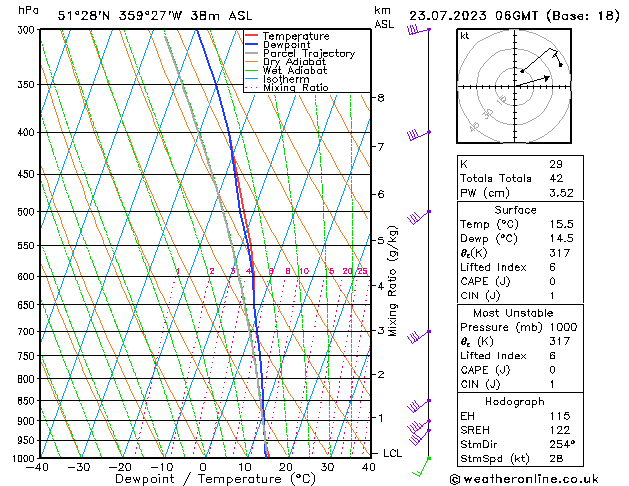Click the Most Unstable section heading
The image size is (629, 486).
point(513,313)
